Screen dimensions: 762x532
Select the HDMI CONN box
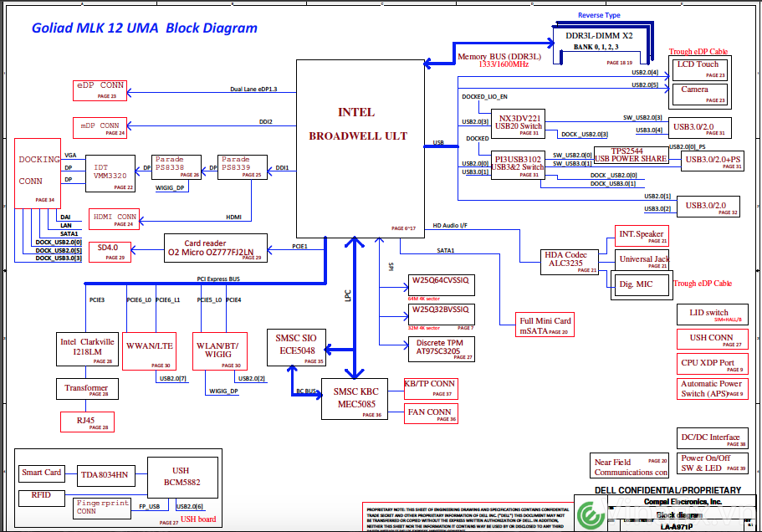pyautogui.click(x=115, y=218)
